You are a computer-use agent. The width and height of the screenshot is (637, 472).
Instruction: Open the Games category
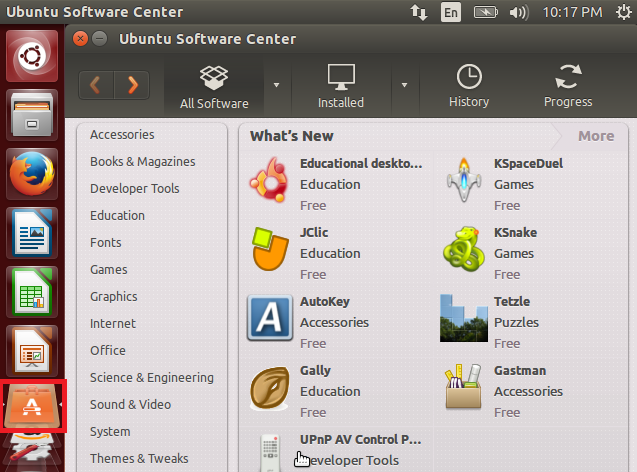click(108, 269)
